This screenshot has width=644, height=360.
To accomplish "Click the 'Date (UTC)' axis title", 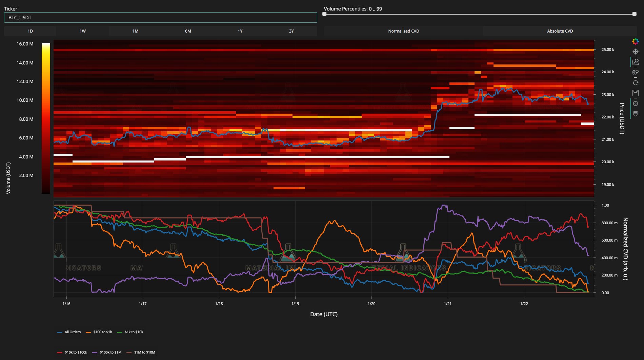I will [324, 314].
